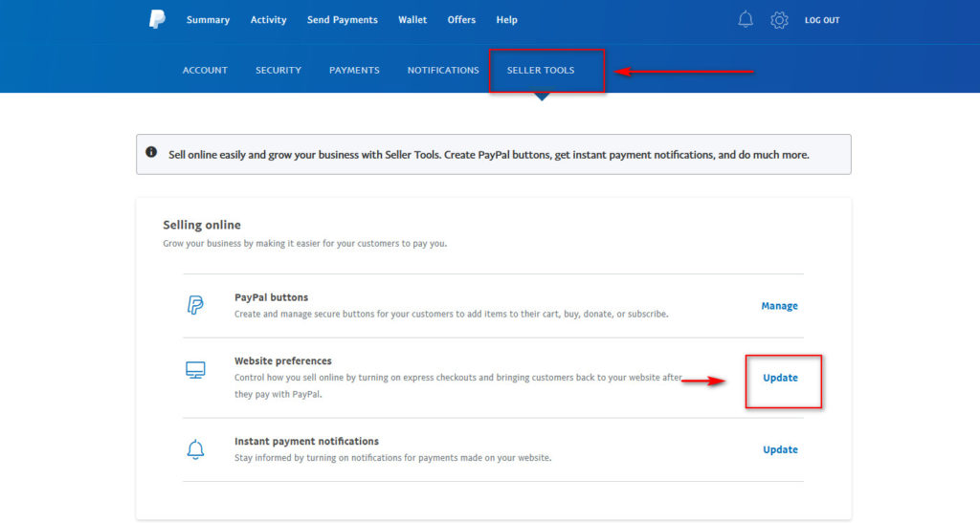Click the Seller Tools info banner text

[489, 155]
